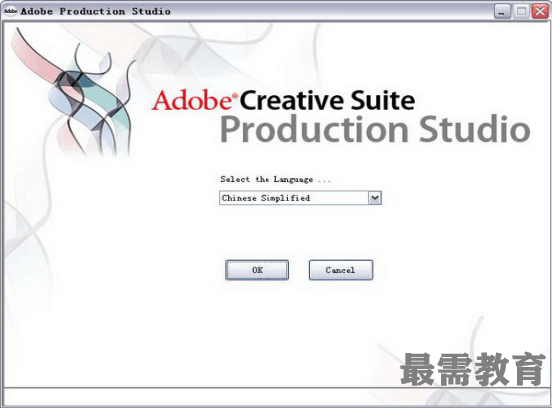Click the Adobe icon in title bar
Screen dimensions: 552x409
click(10, 11)
